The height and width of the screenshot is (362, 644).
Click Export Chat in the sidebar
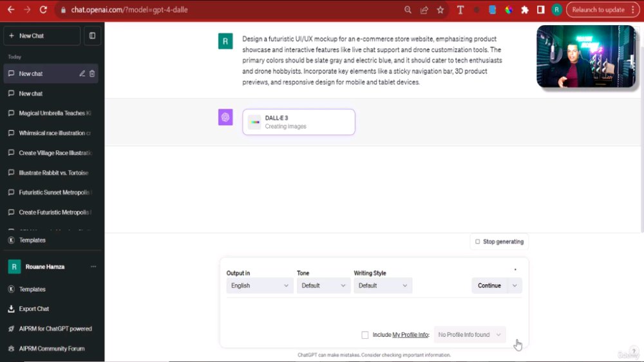(x=33, y=309)
